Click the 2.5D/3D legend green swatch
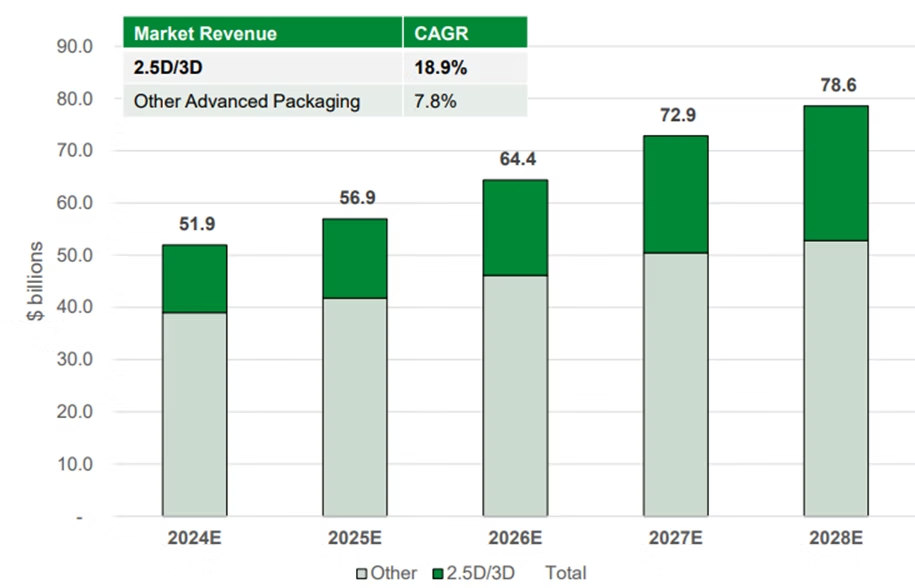 [438, 574]
